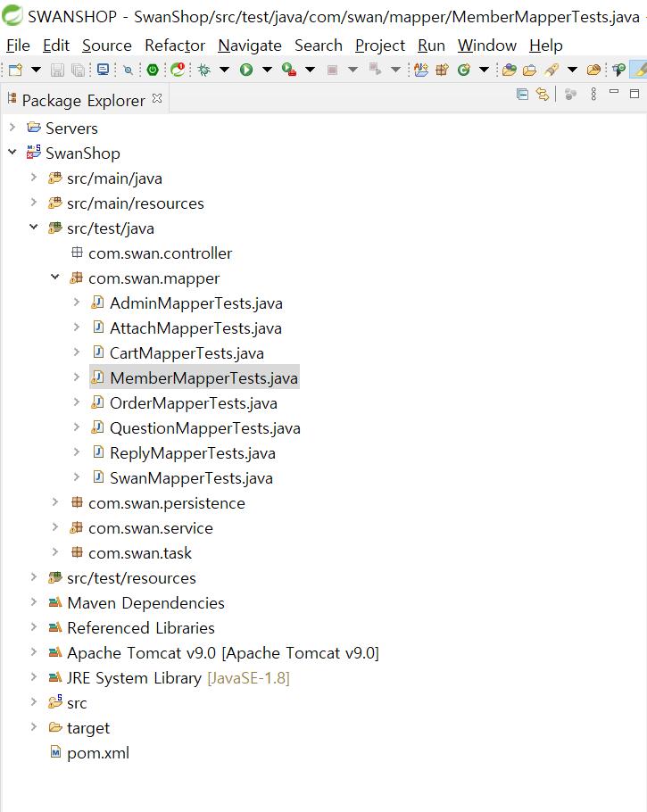Viewport: 647px width, 812px height.
Task: Collapse All in Package Explorer
Action: coord(523,94)
